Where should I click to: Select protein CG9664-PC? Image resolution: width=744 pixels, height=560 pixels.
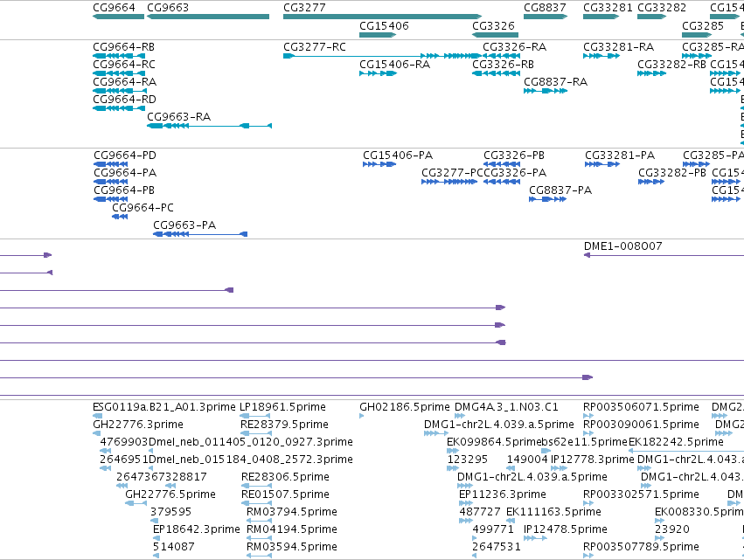120,217
